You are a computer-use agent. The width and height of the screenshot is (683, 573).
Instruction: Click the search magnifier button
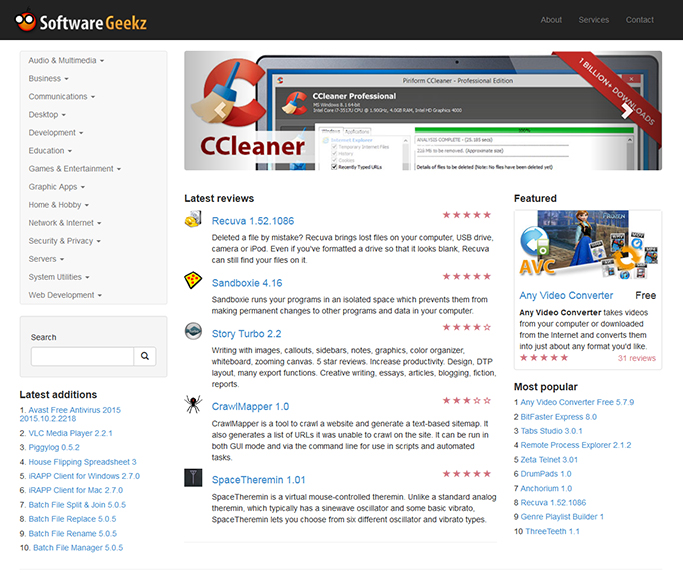click(145, 356)
